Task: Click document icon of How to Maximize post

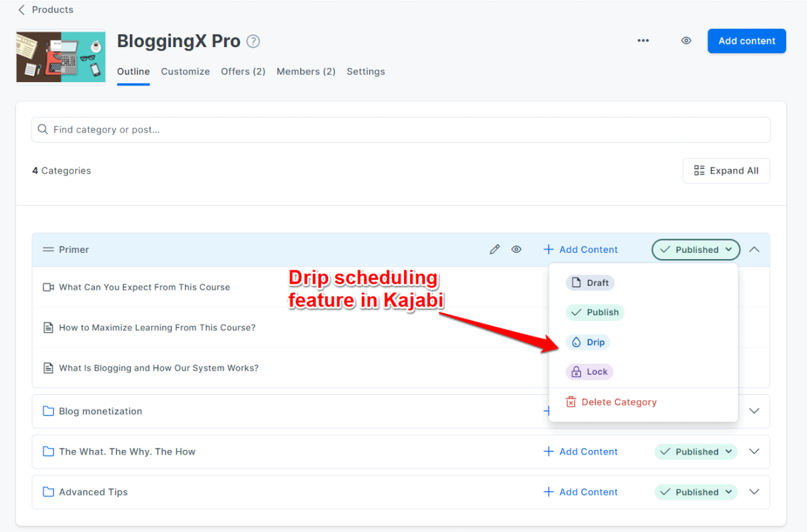Action: click(x=48, y=328)
